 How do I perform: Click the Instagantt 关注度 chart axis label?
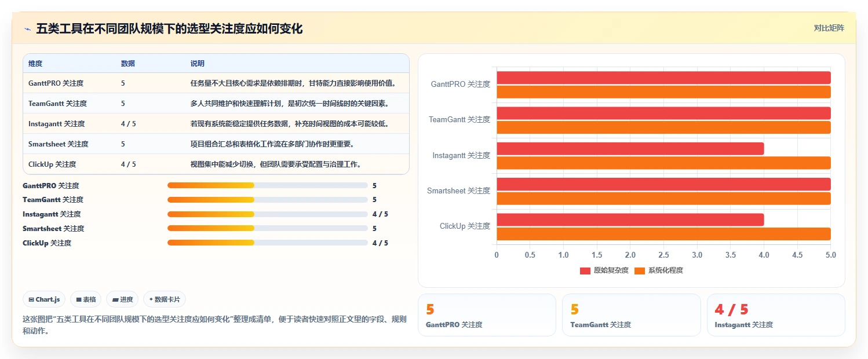(461, 156)
